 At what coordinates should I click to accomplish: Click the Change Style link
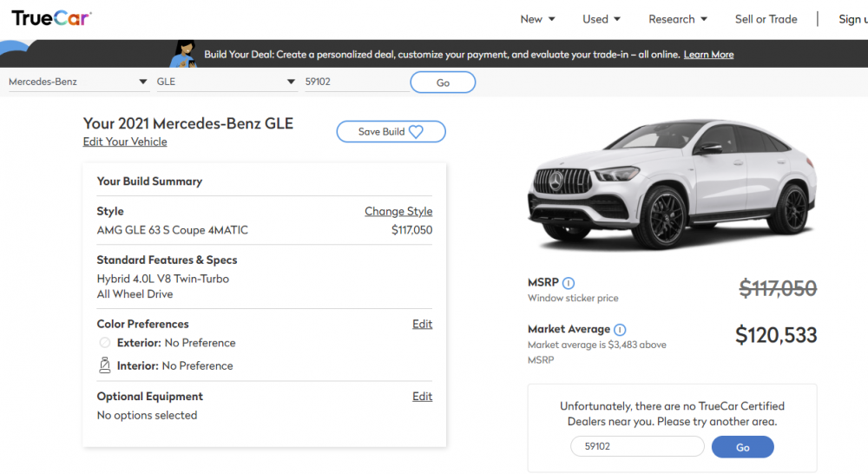(398, 211)
